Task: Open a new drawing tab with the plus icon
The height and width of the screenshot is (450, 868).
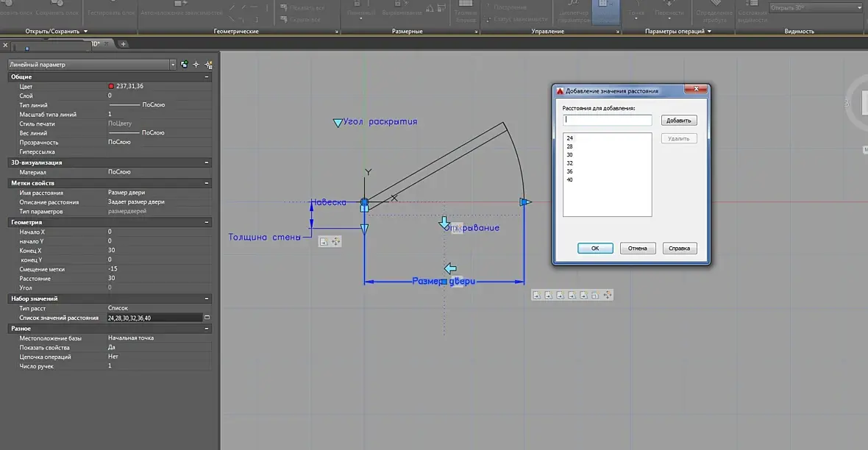Action: 123,43
